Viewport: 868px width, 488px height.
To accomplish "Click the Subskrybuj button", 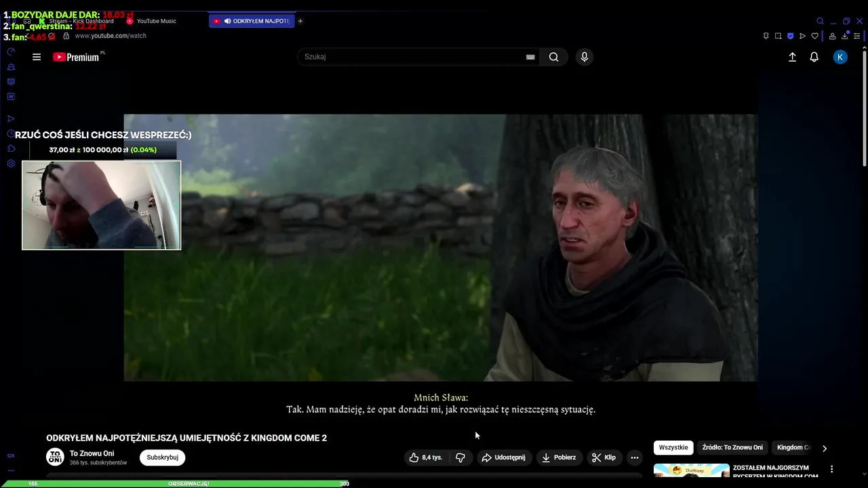I will tap(162, 457).
